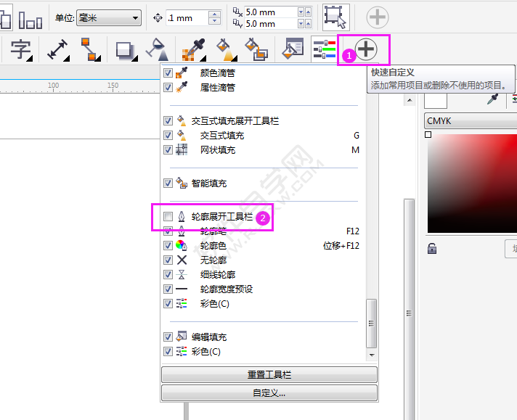
Task: Uncheck the 轮廓色 checkbox
Action: click(x=168, y=245)
